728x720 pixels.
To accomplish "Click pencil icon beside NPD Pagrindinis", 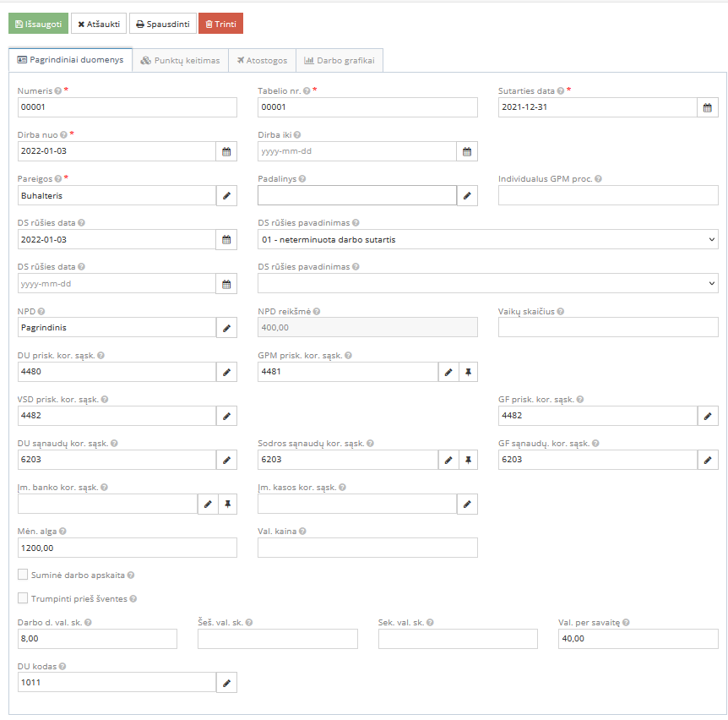I will [x=226, y=327].
